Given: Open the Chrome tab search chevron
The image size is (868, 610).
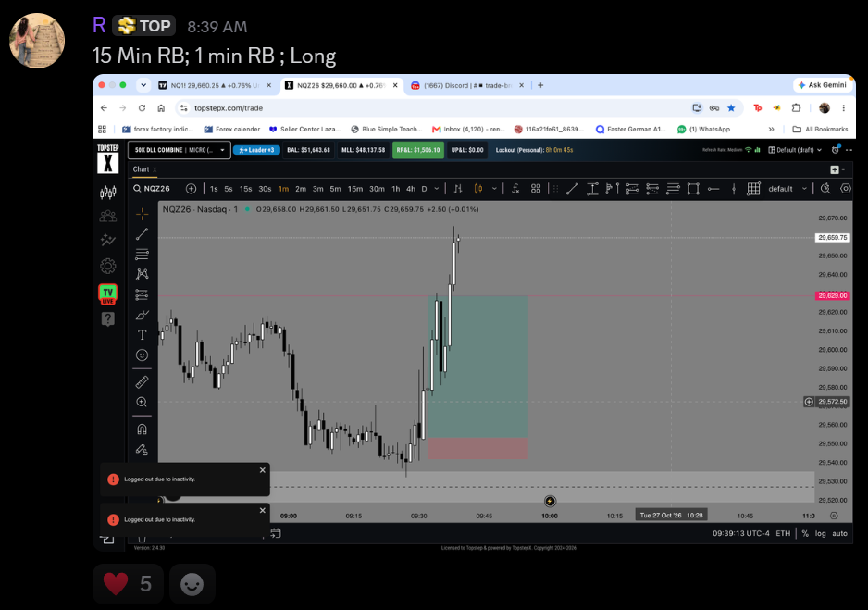Looking at the screenshot, I should point(143,85).
